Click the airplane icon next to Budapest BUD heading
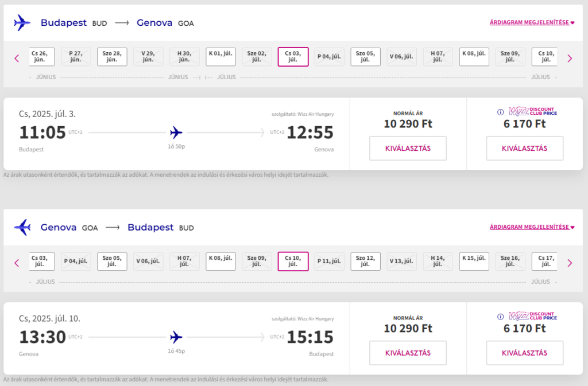The height and width of the screenshot is (386, 588). click(x=22, y=23)
